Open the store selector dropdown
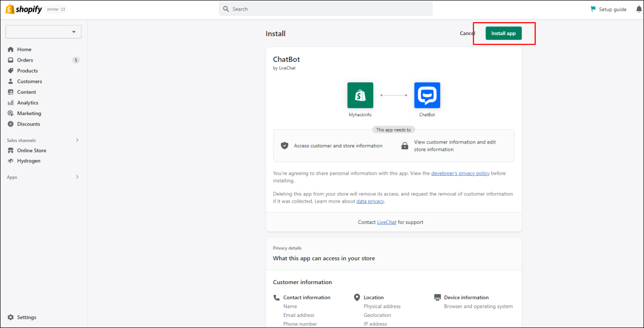The width and height of the screenshot is (644, 328). [43, 32]
